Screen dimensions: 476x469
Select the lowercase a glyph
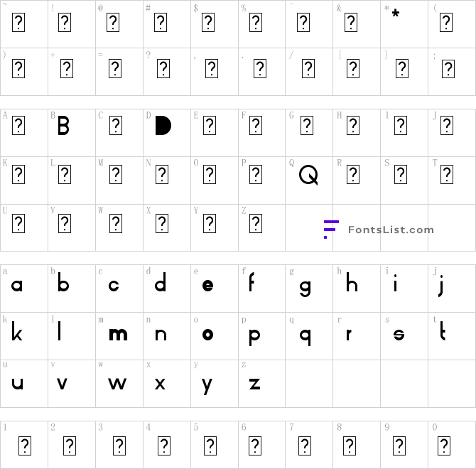[x=17, y=286]
